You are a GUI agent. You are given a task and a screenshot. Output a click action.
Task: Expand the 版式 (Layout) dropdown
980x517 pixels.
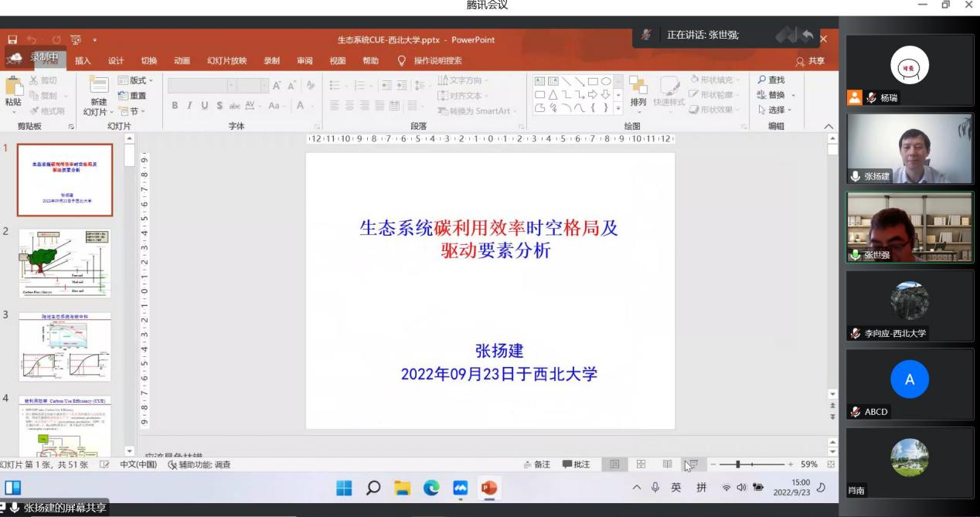coord(136,80)
